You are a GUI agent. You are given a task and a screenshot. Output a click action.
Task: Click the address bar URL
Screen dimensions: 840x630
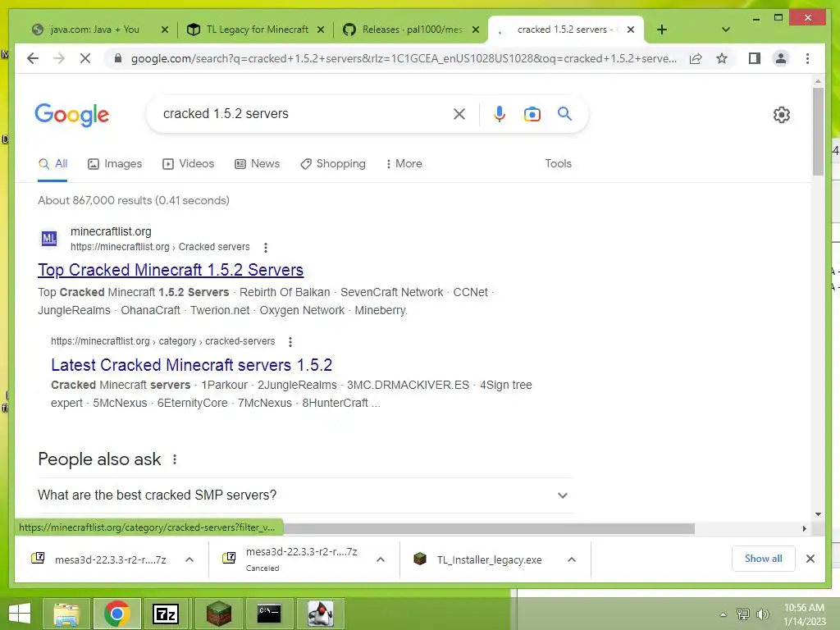404,58
